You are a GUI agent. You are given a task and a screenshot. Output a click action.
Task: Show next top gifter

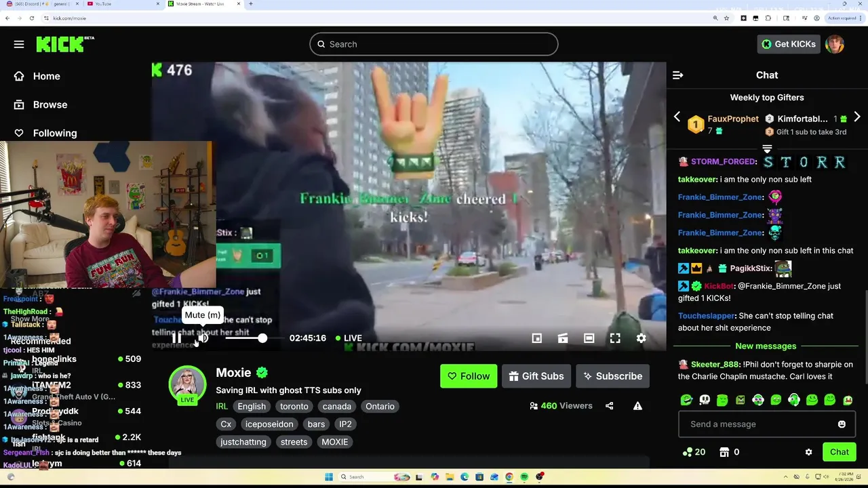[857, 117]
